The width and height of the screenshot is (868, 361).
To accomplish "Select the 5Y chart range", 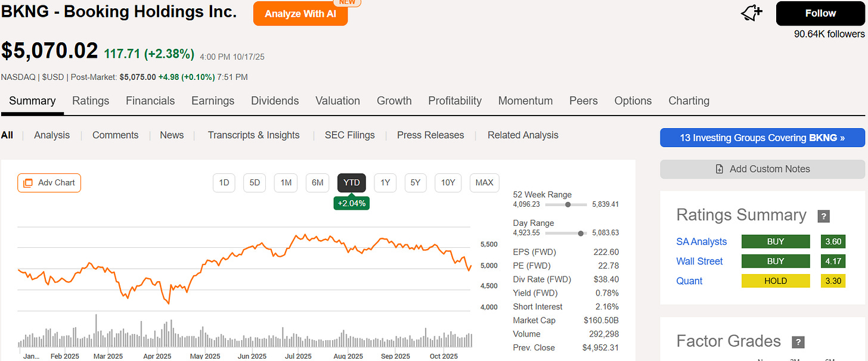I will (416, 183).
